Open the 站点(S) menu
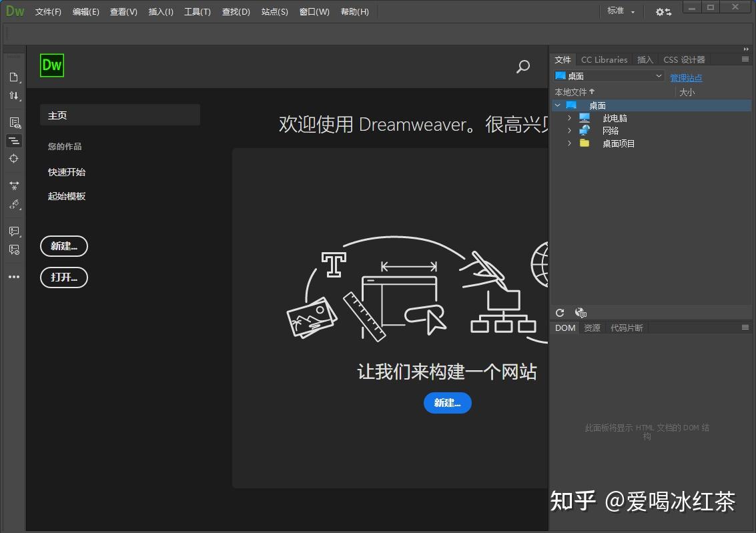The image size is (756, 533). [274, 11]
